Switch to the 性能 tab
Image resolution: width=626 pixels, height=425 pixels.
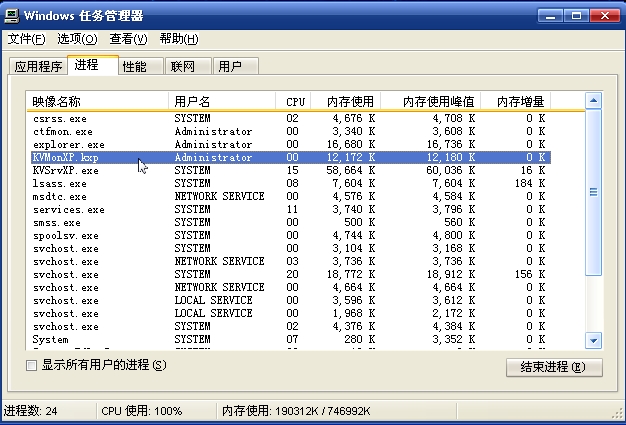tap(141, 66)
